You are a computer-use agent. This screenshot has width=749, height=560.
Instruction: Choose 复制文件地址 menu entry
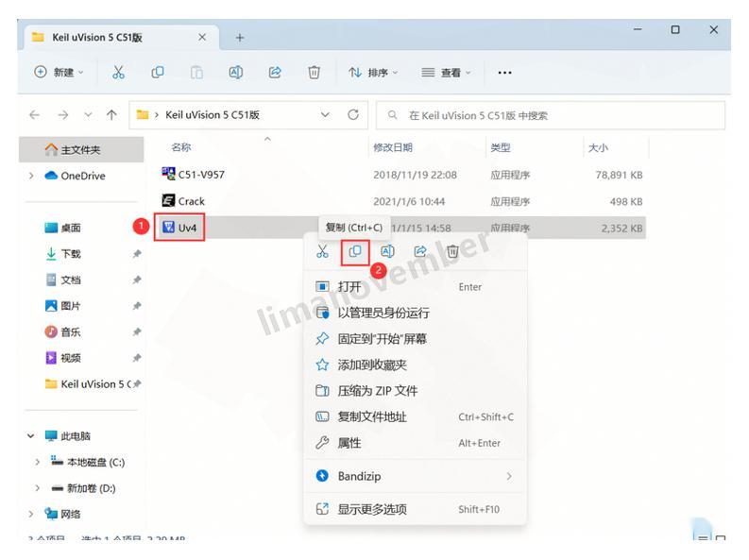click(x=415, y=417)
